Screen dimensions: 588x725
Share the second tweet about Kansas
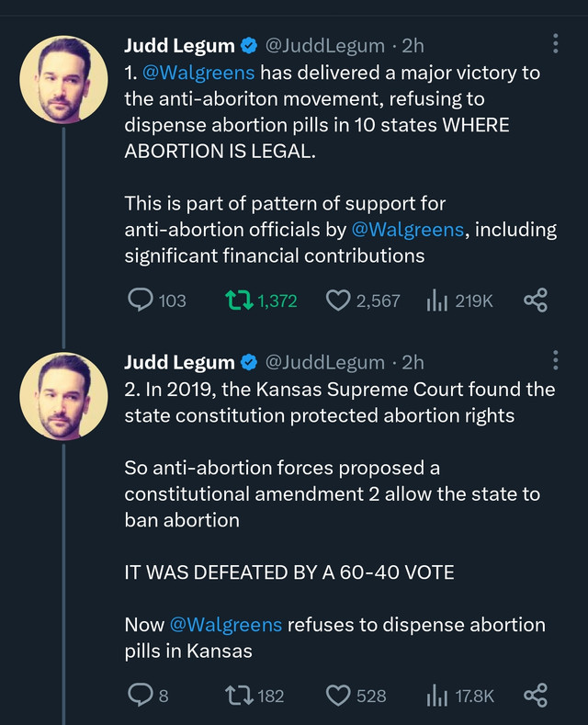coord(536,695)
